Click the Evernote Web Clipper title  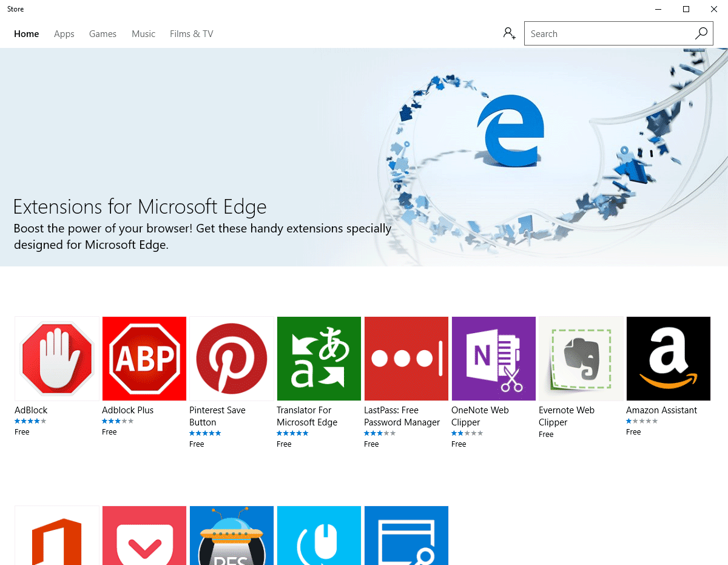click(567, 416)
